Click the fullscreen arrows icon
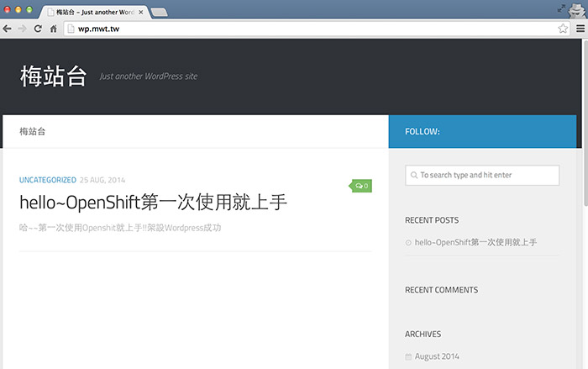 (x=561, y=8)
